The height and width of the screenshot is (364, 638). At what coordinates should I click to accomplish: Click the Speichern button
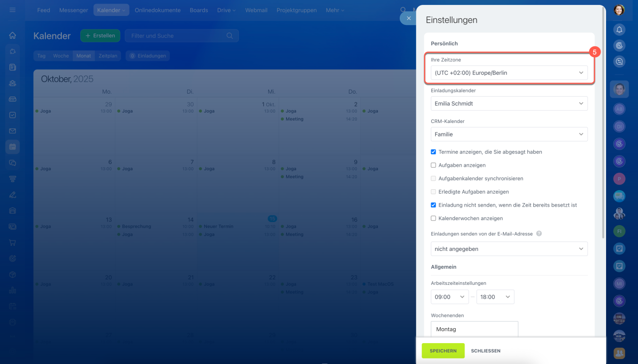point(443,351)
